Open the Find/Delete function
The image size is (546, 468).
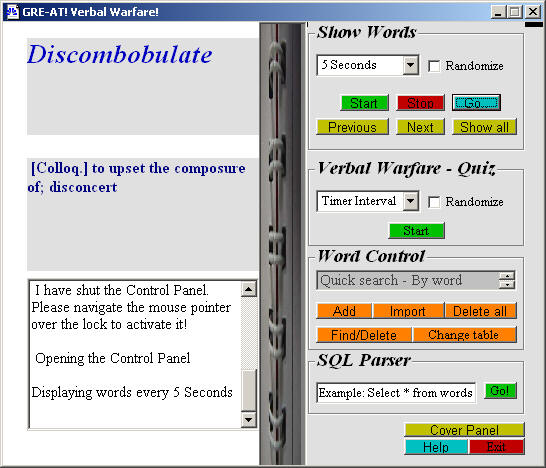[x=364, y=335]
